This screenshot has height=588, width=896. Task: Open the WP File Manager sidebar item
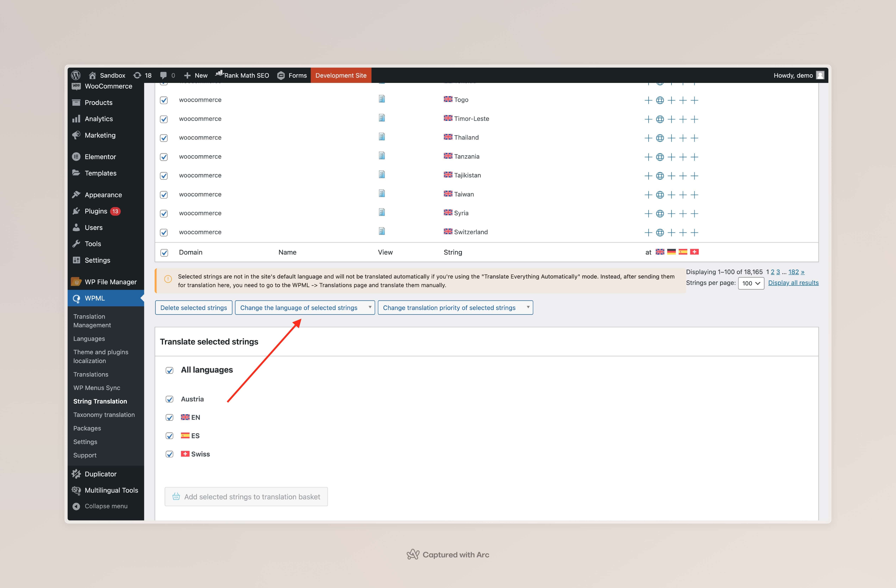pyautogui.click(x=106, y=282)
